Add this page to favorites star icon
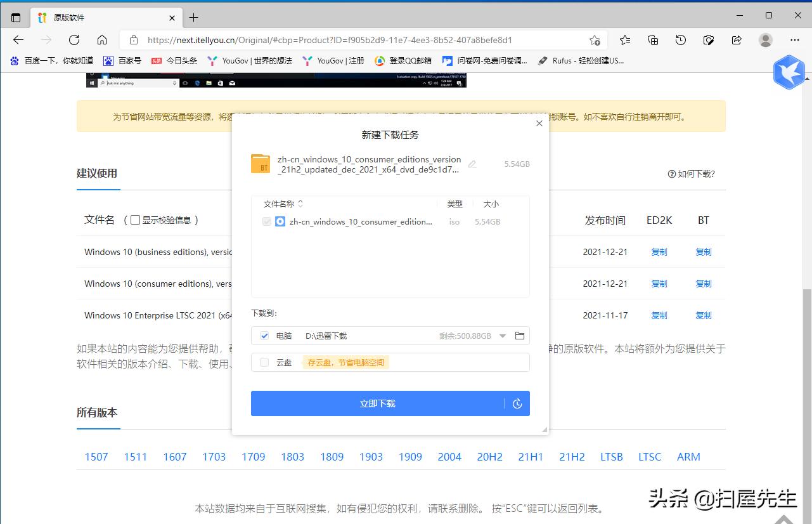The height and width of the screenshot is (524, 812). pos(595,40)
